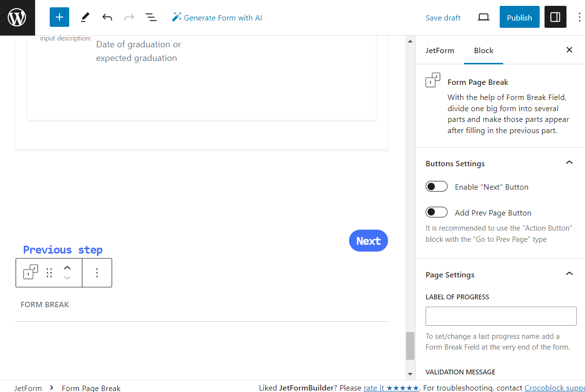Screen dimensions: 585x392
Task: Enable the "Next" Button toggle
Action: coord(436,186)
